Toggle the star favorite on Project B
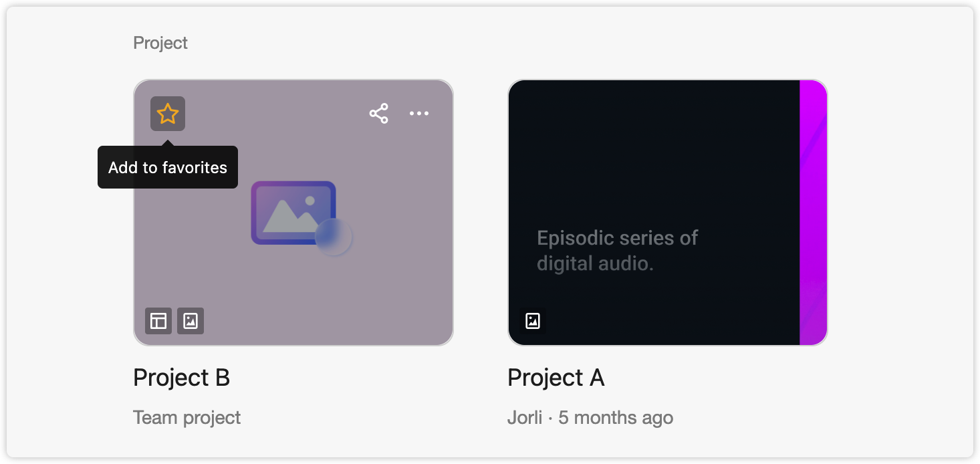 click(167, 114)
